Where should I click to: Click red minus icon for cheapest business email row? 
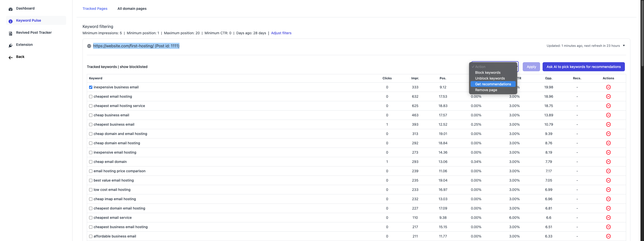pos(609,124)
